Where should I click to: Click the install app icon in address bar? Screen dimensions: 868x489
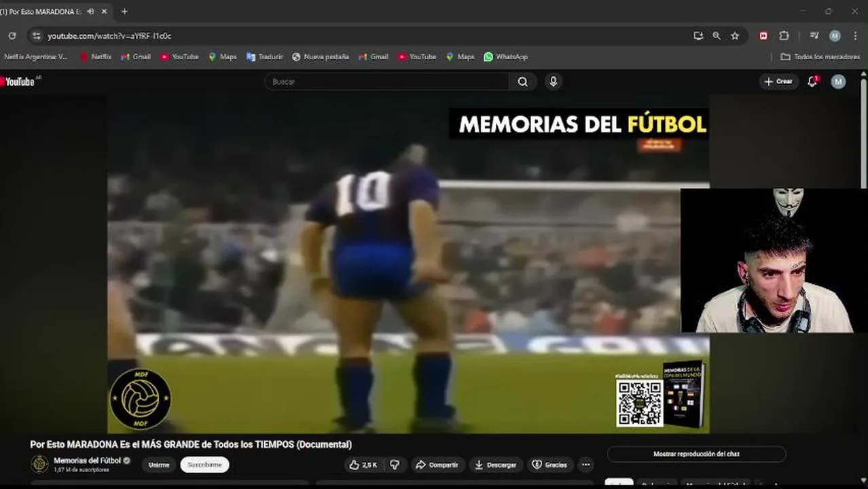tap(698, 36)
